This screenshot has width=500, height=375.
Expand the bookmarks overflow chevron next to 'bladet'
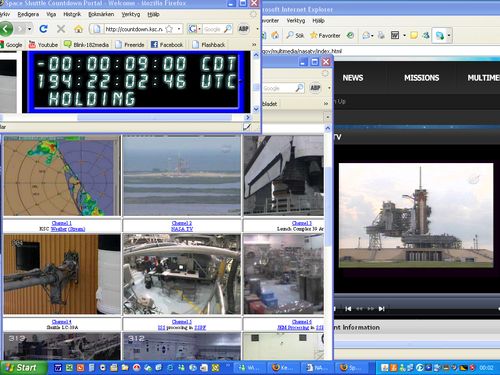click(326, 104)
